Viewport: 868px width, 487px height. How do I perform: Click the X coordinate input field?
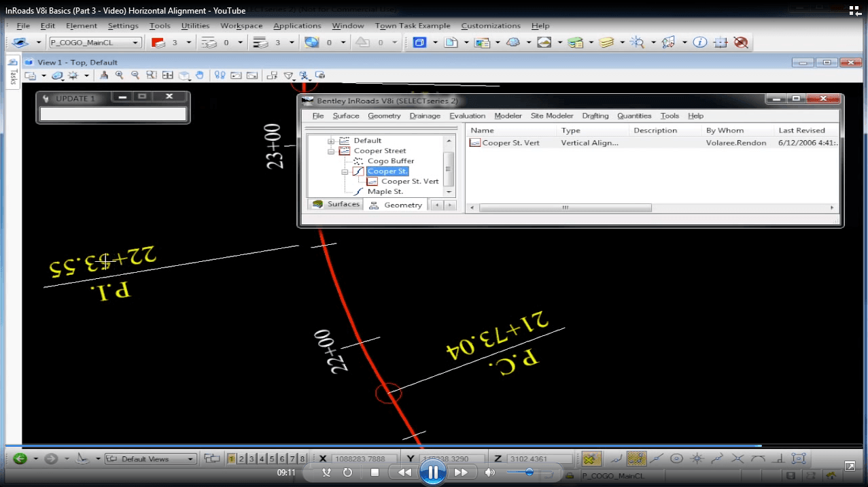click(x=366, y=459)
